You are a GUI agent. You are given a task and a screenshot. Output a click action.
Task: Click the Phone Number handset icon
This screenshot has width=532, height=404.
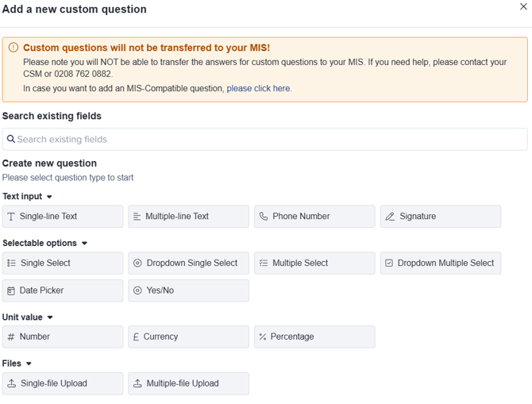click(x=264, y=216)
